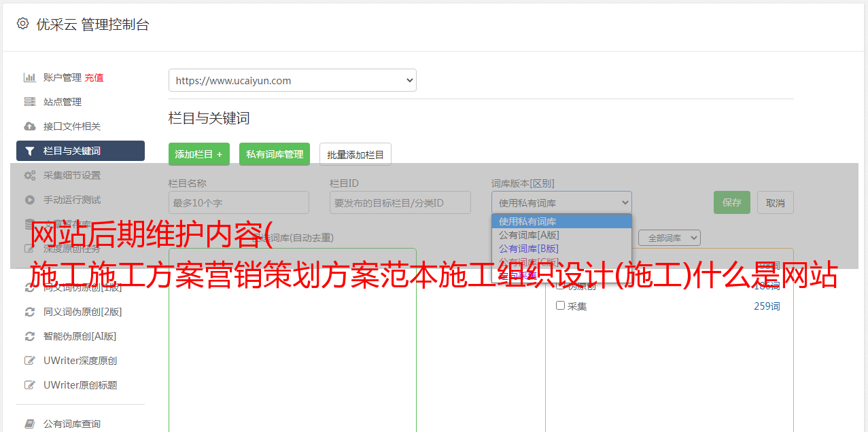This screenshot has width=868, height=432.
Task: Focus the 栏目ID input field
Action: [x=400, y=202]
